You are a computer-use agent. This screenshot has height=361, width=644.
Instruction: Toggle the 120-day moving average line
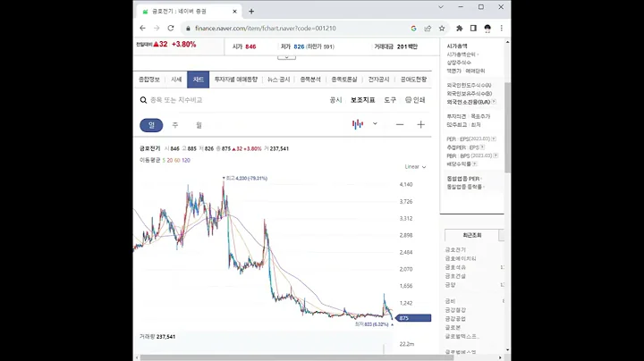tap(186, 161)
